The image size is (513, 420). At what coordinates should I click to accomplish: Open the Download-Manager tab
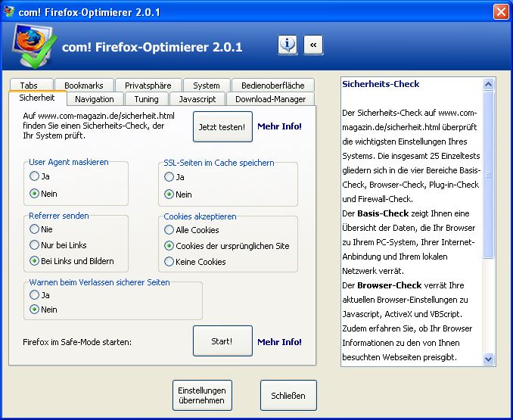tap(270, 99)
